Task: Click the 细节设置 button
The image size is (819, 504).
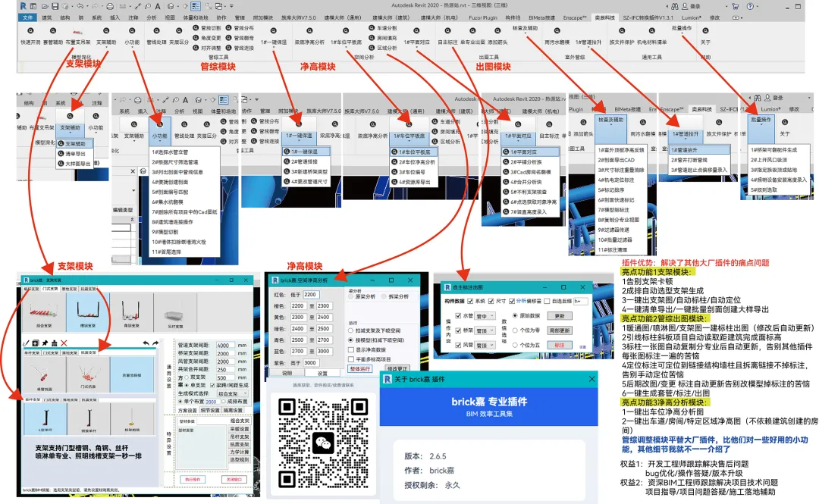Action: (x=209, y=411)
